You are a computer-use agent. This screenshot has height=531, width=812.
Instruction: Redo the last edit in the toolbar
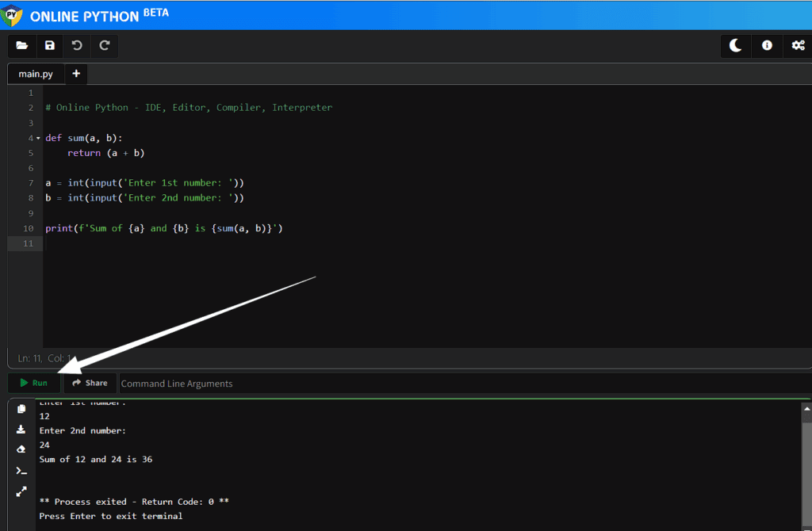pyautogui.click(x=104, y=46)
